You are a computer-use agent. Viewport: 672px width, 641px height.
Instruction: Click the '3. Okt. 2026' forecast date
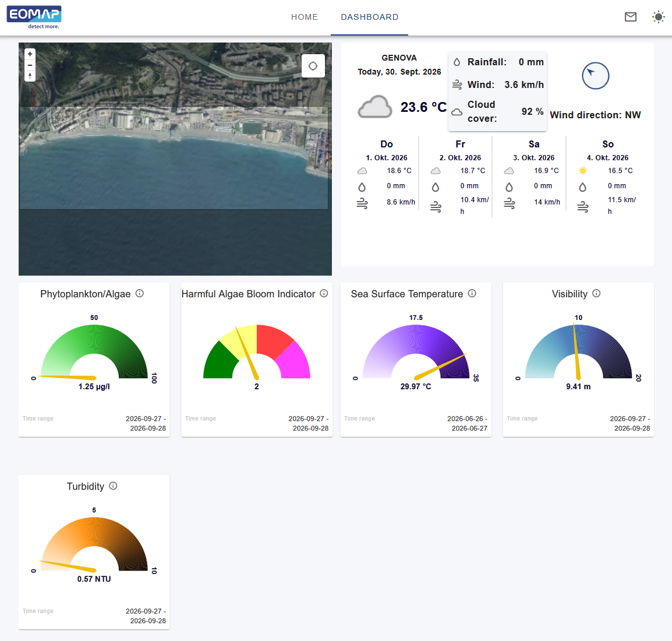coord(533,158)
